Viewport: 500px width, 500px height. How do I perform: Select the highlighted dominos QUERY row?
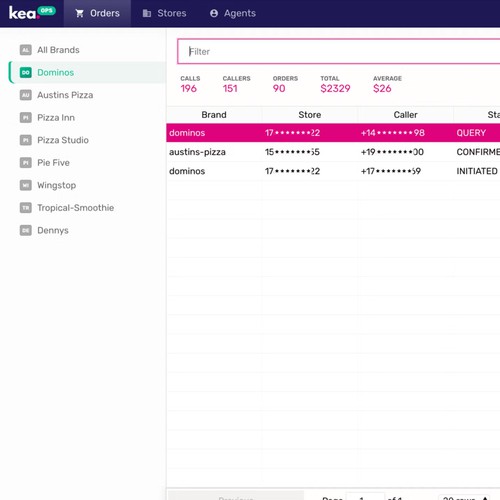point(333,133)
